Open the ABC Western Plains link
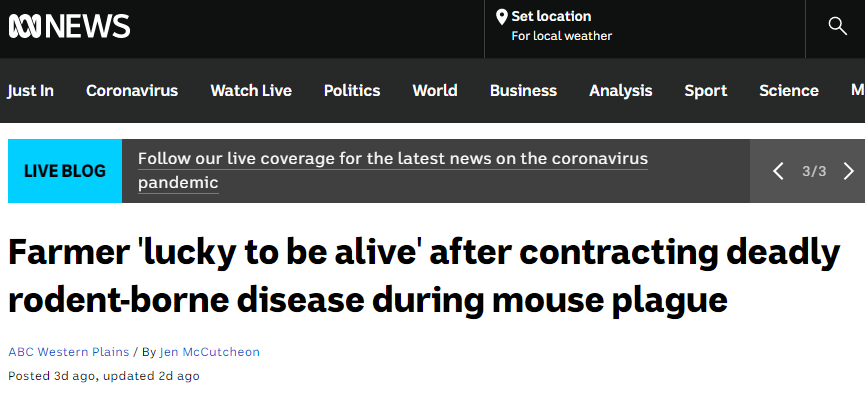865x398 pixels. tap(68, 352)
